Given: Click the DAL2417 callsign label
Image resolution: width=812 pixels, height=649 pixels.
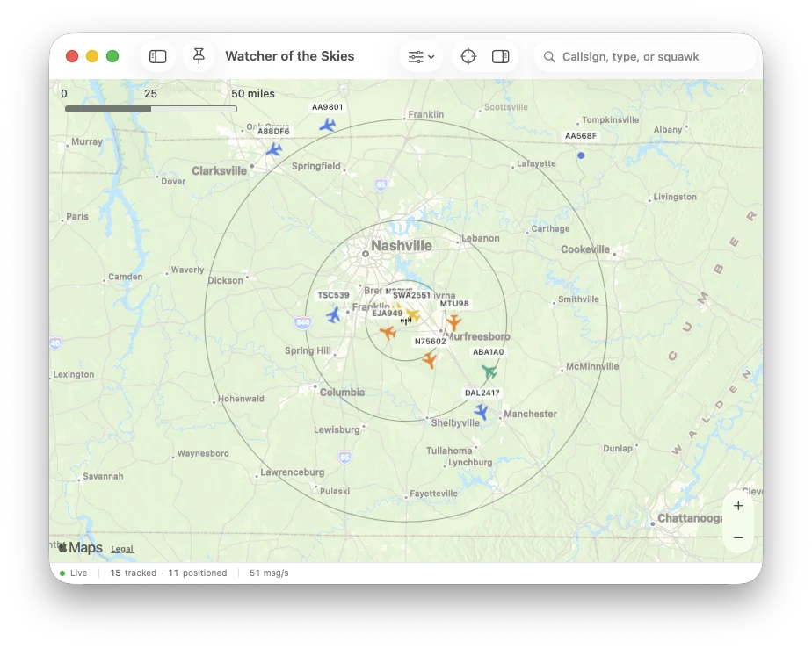Looking at the screenshot, I should coord(482,393).
